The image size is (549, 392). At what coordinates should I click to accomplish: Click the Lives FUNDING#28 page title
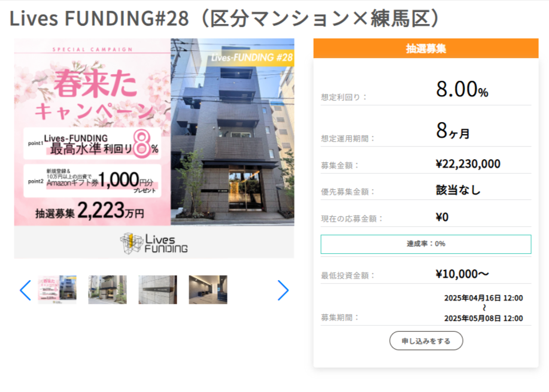click(x=224, y=18)
